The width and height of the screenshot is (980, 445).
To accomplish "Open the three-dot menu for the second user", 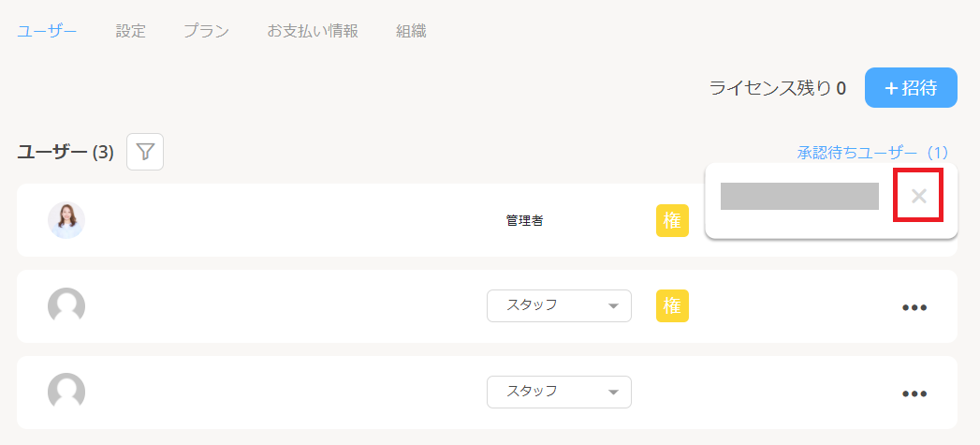I will pyautogui.click(x=914, y=307).
